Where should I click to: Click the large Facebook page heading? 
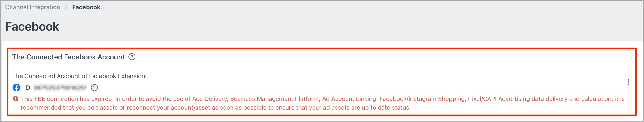32,27
